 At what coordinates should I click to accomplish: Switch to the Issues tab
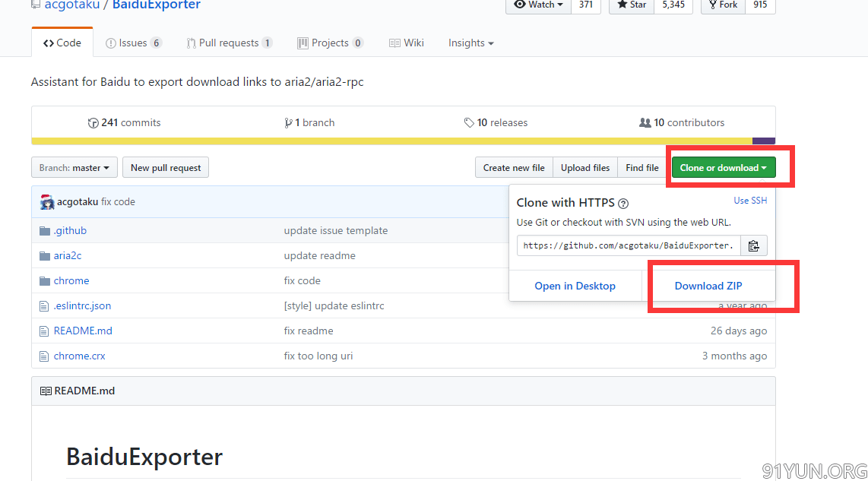point(133,43)
